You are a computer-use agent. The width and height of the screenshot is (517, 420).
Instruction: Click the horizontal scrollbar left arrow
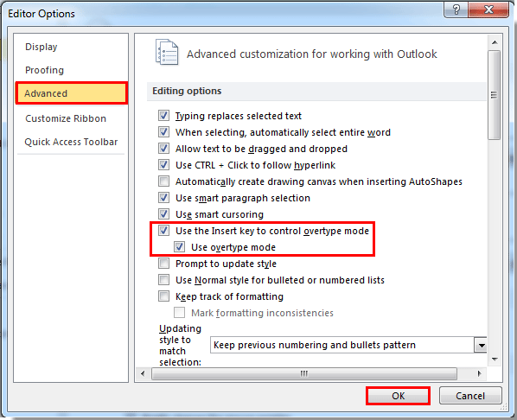[x=143, y=373]
